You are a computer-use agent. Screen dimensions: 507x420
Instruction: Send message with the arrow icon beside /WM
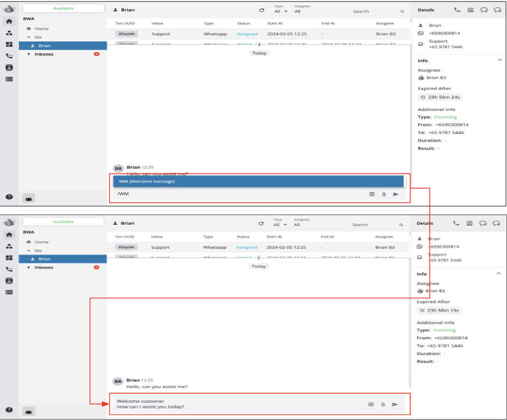(x=396, y=194)
